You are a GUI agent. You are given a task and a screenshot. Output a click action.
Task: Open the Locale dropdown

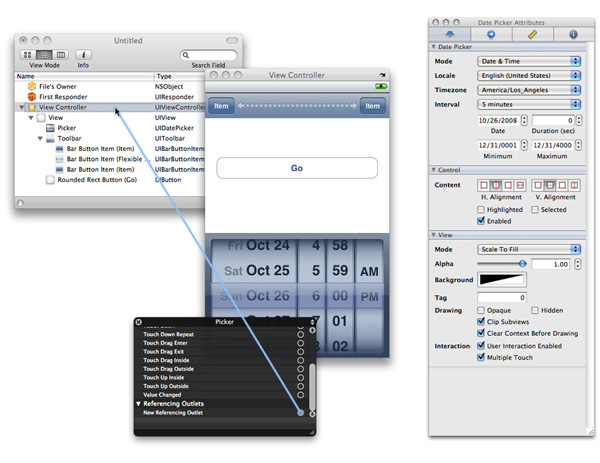coord(529,75)
